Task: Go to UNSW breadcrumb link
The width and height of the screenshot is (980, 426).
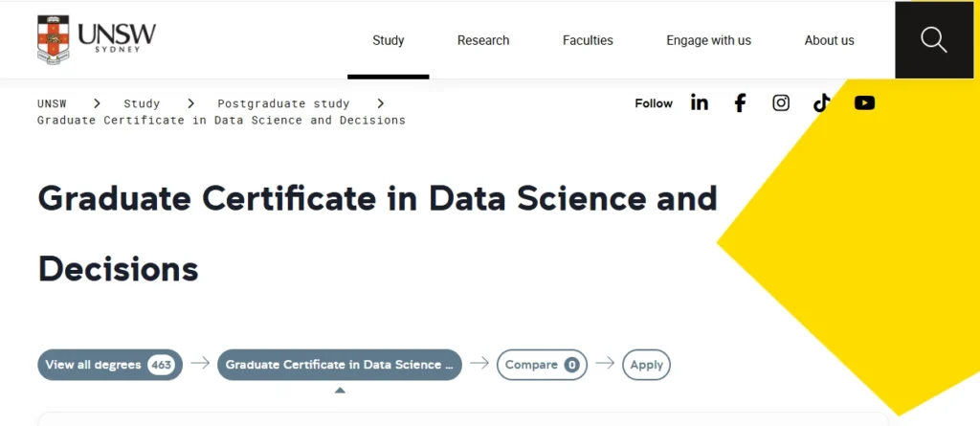Action: 53,103
